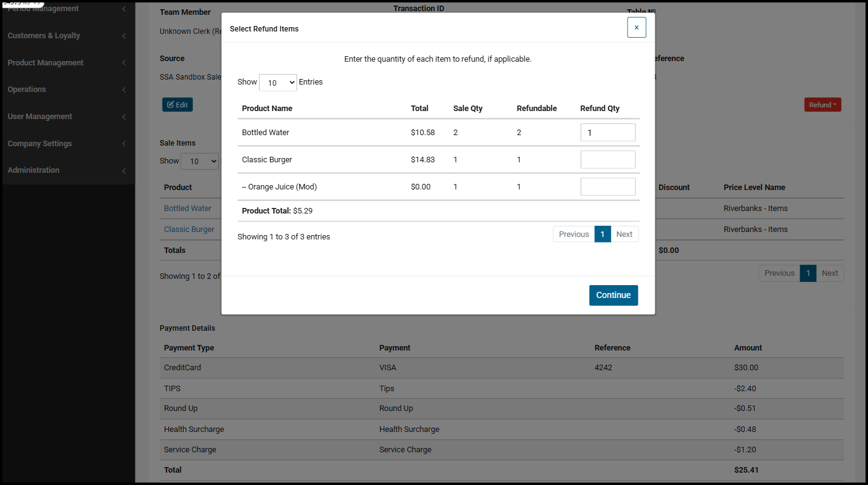This screenshot has height=485, width=868.
Task: Close the Select Refund Items dialog
Action: click(x=636, y=27)
